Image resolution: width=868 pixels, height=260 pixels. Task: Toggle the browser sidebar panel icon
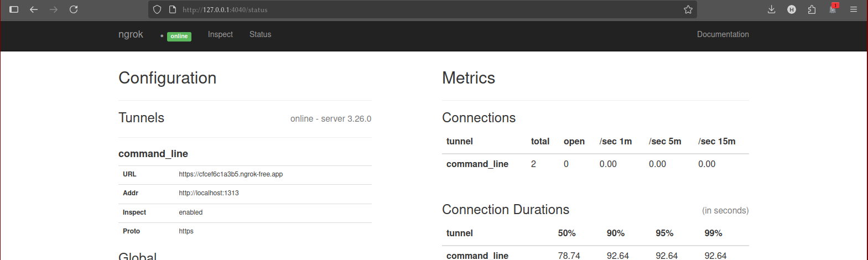pyautogui.click(x=14, y=9)
